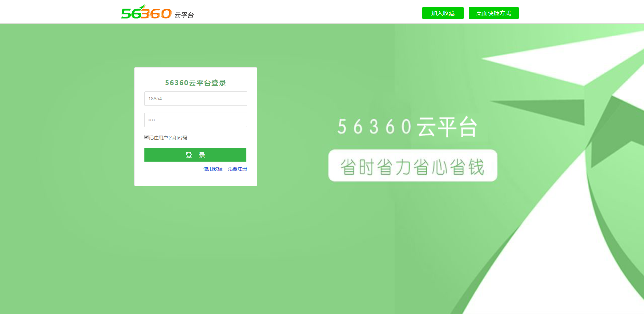Screen dimensions: 644x314
Task: Focus the username field containing 18654
Action: pos(196,99)
